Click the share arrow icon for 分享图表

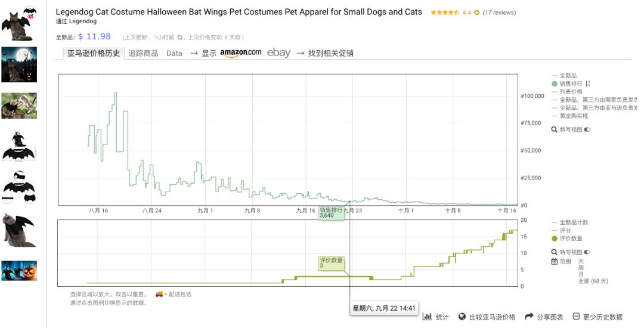529,317
